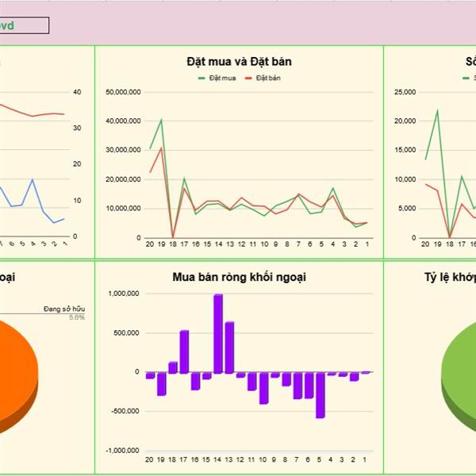Image resolution: width=476 pixels, height=476 pixels.
Task: Click the green Đặt mua legend color marker
Action: [202, 79]
